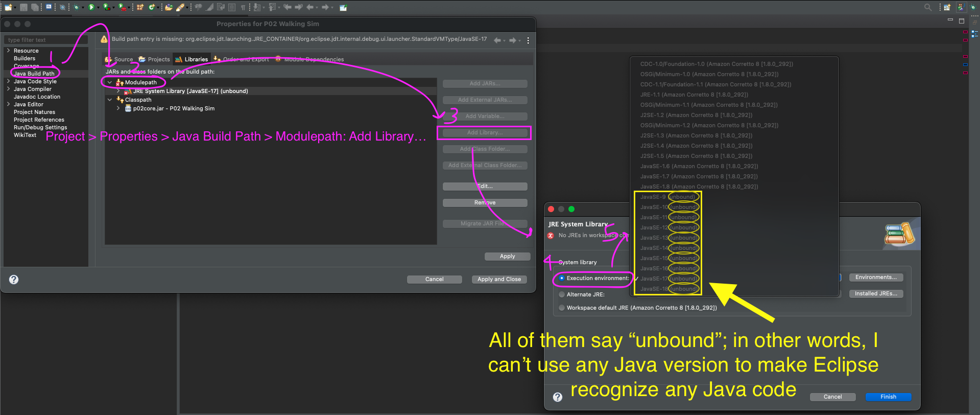Click the New Java Class icon

(151, 7)
